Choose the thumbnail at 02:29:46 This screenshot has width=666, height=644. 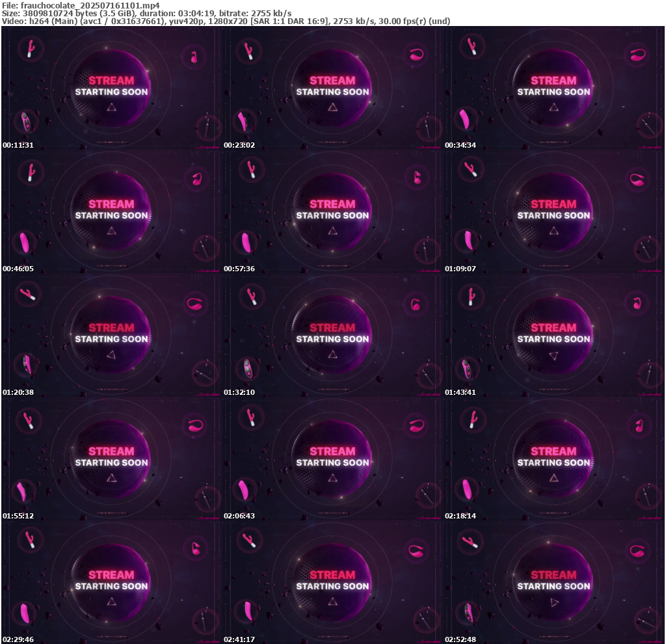[112, 582]
